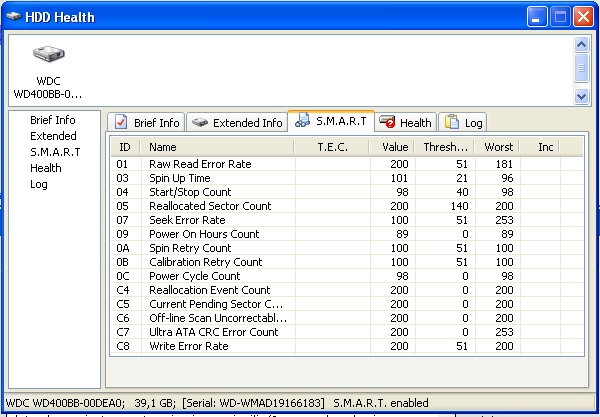600x417 pixels.
Task: Choose Extended in the left sidebar
Action: [x=53, y=136]
